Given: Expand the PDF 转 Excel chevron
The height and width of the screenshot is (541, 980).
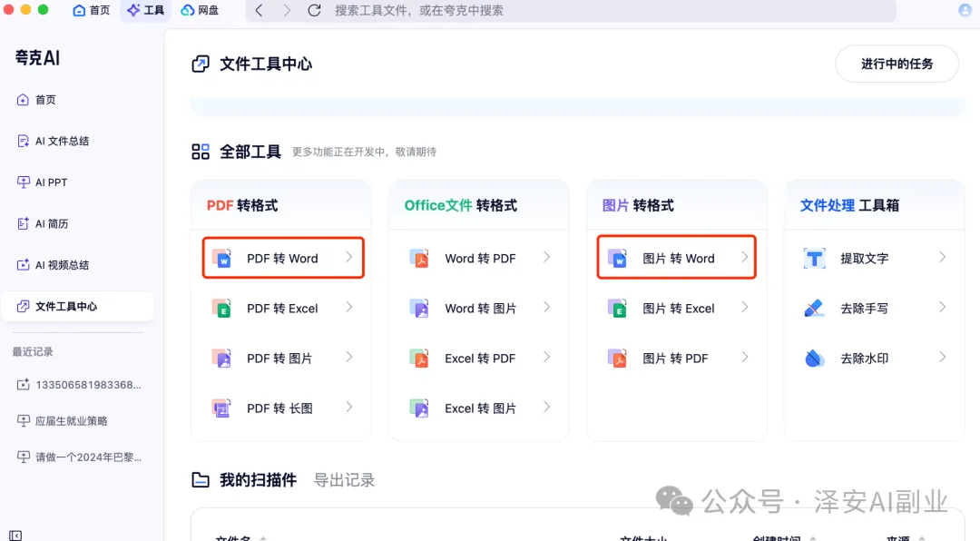Looking at the screenshot, I should coord(348,307).
